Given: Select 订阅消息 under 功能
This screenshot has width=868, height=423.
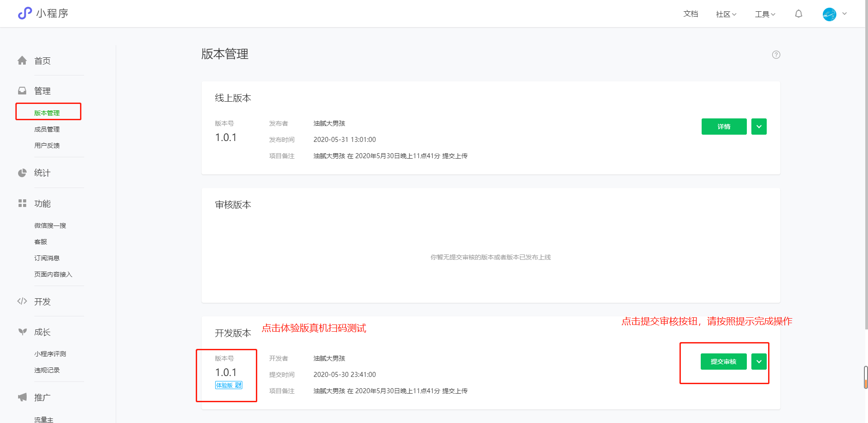Looking at the screenshot, I should tap(47, 258).
